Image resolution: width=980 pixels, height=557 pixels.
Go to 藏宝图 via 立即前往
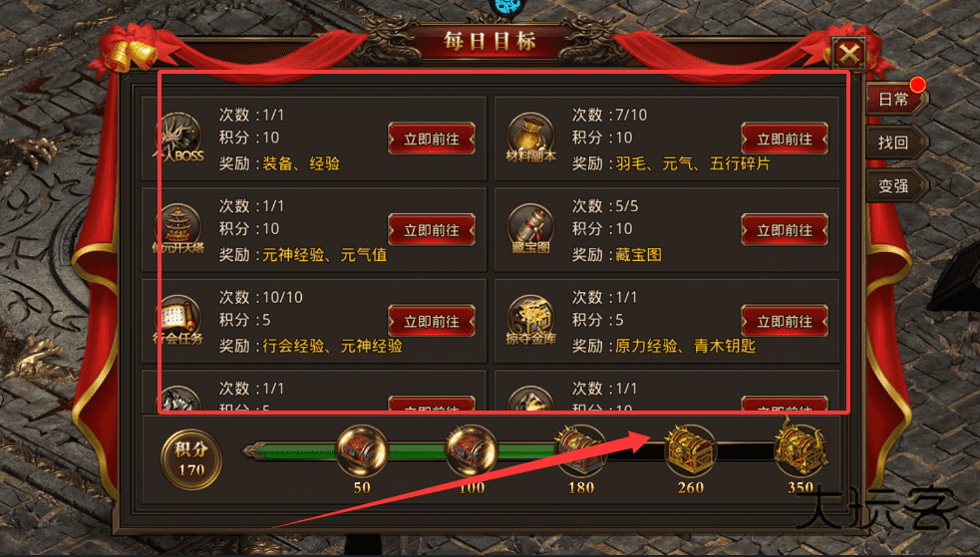pos(785,230)
